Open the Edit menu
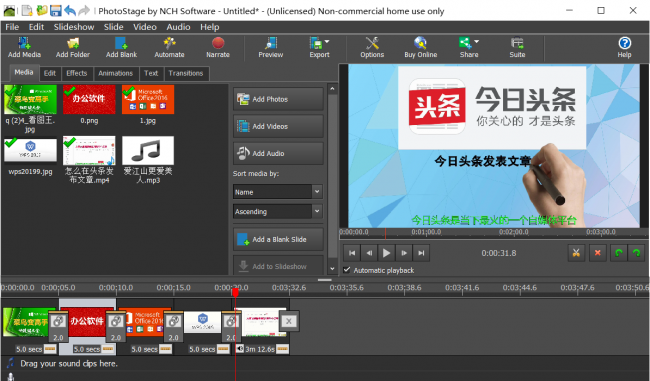This screenshot has width=650, height=381. coord(36,27)
